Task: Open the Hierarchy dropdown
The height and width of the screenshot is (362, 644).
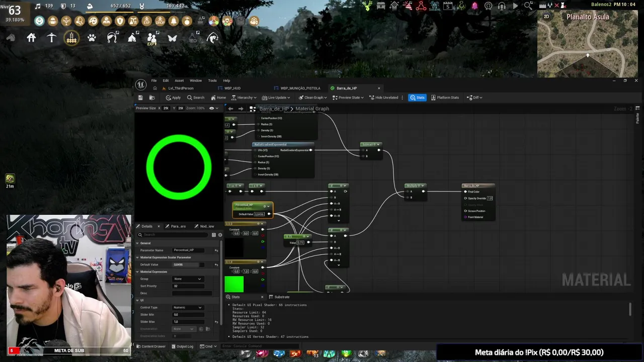Action: [243, 98]
